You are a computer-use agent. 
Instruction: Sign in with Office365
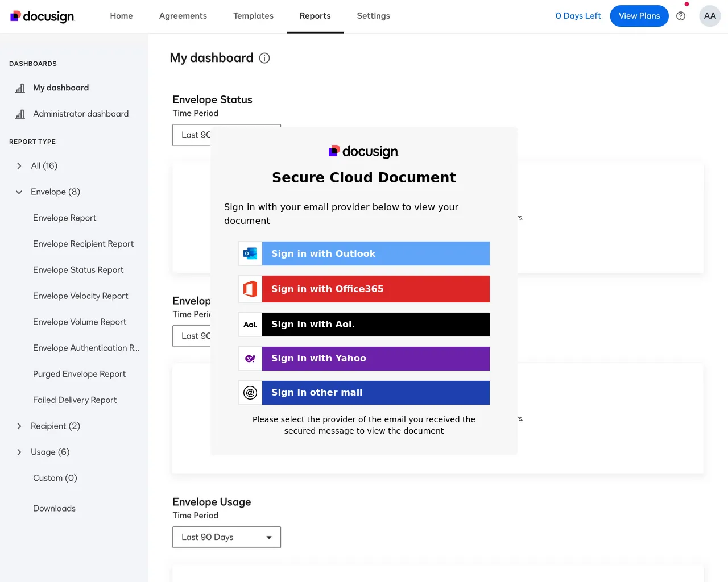pyautogui.click(x=364, y=289)
